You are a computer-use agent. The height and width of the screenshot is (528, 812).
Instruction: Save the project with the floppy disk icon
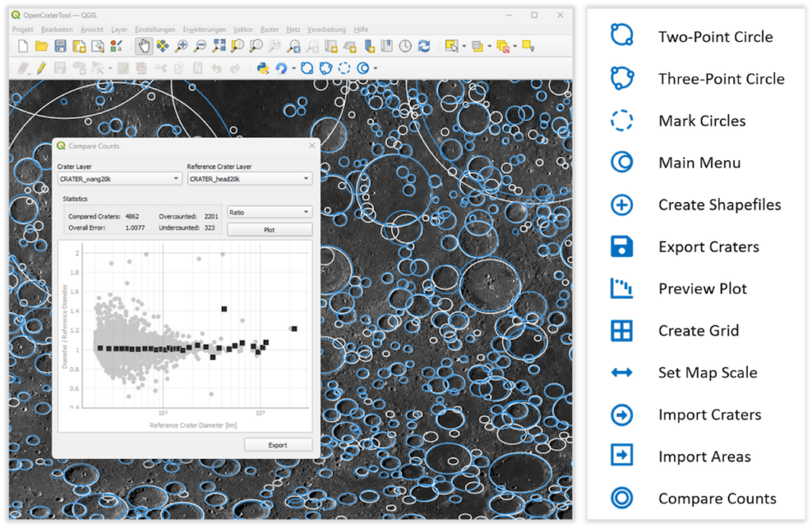pos(60,46)
